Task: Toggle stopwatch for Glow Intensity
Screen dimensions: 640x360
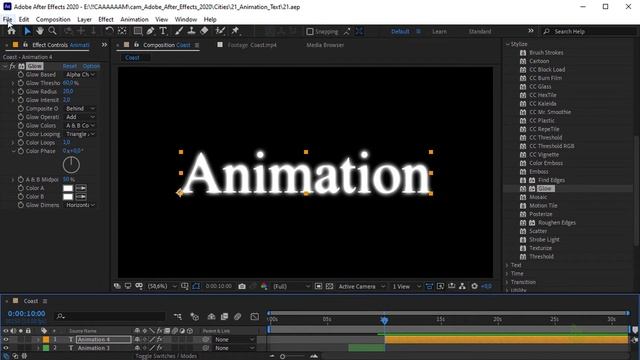Action: click(20, 100)
